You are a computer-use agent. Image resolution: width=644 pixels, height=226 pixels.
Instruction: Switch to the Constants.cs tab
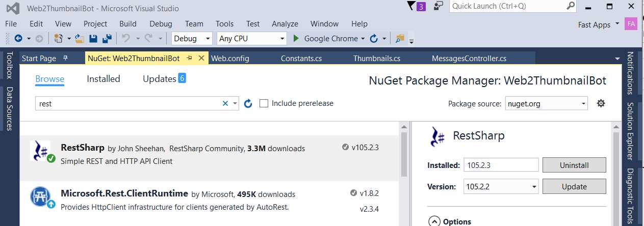point(301,58)
